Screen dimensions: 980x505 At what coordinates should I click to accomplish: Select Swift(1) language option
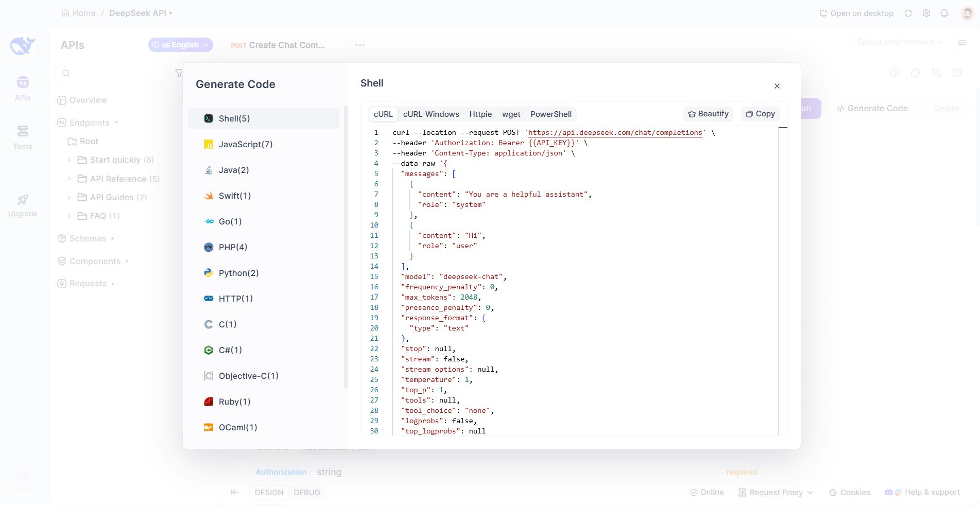coord(263,196)
